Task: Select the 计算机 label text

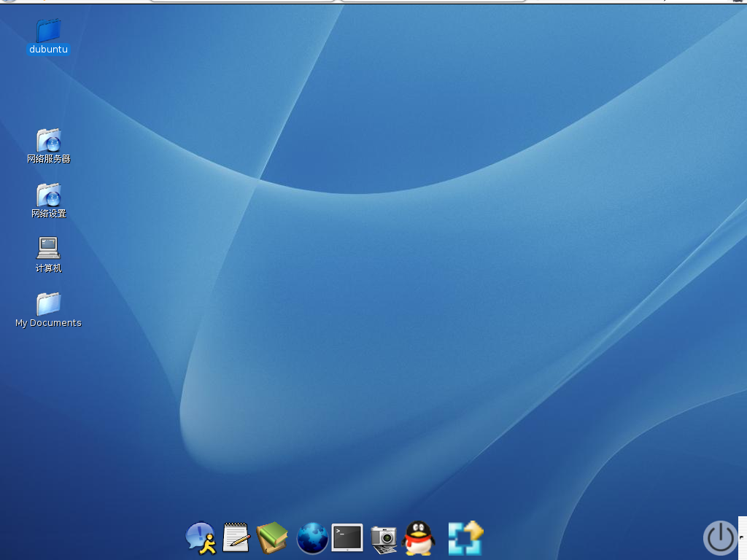Action: pyautogui.click(x=49, y=268)
